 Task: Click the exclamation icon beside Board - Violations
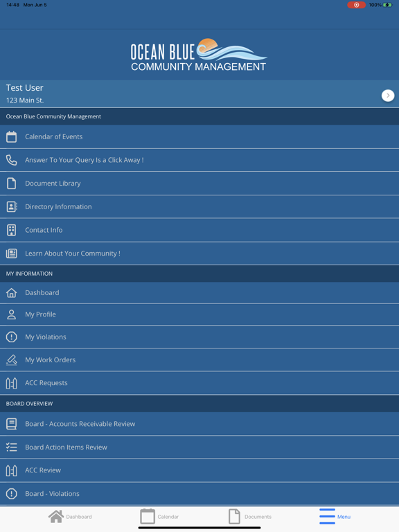12,494
